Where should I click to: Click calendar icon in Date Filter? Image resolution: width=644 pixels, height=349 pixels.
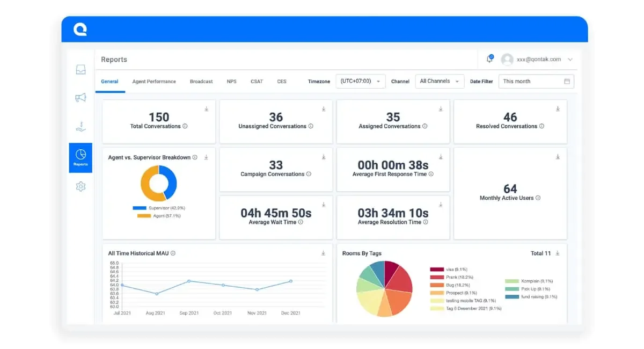[x=567, y=82]
